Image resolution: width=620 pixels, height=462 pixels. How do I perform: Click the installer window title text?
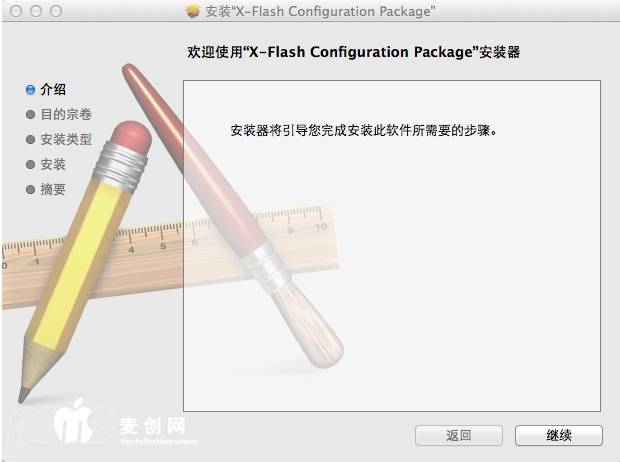tap(319, 11)
